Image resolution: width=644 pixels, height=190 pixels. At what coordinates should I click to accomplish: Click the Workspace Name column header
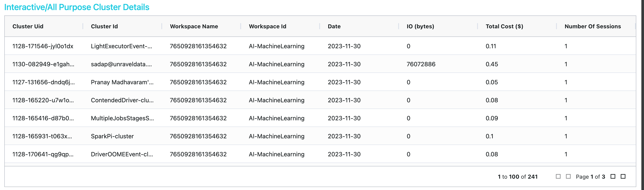pyautogui.click(x=194, y=27)
